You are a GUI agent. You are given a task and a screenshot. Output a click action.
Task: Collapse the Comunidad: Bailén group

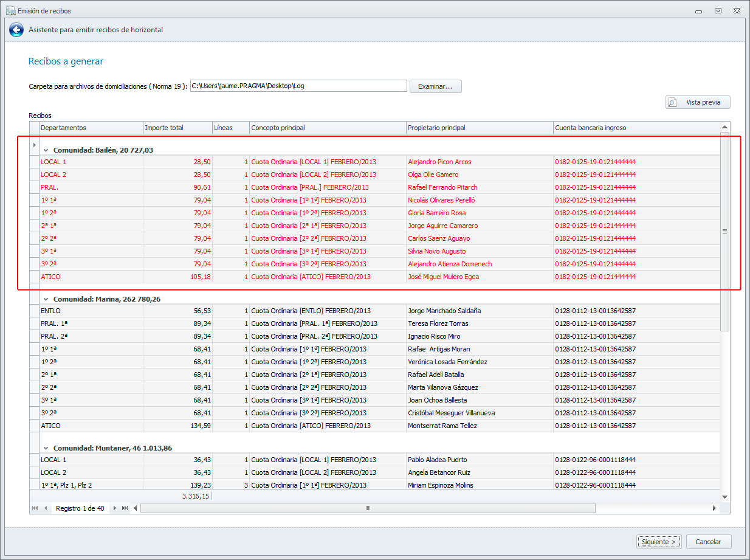coord(46,150)
